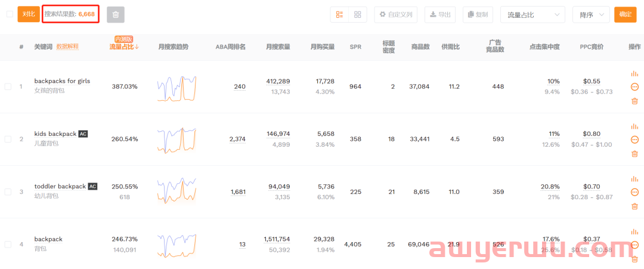Viewport: 644px width, 269px height.
Task: Check the toddler backpack row checkbox
Action: (x=8, y=192)
